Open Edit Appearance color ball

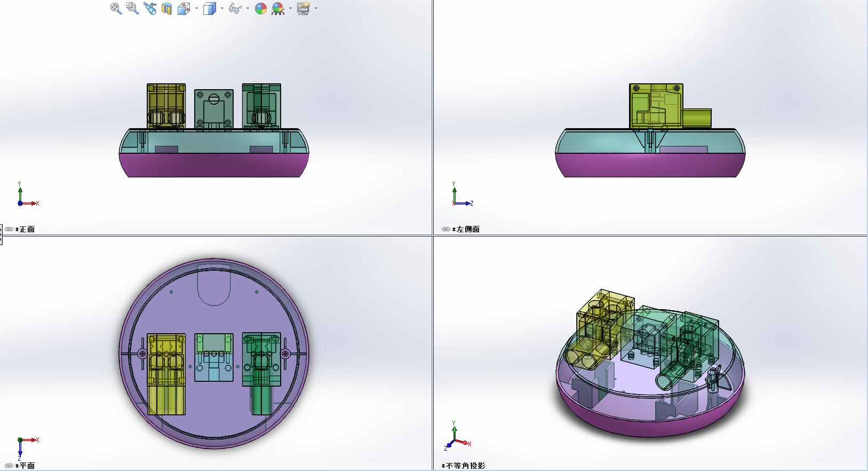(260, 9)
